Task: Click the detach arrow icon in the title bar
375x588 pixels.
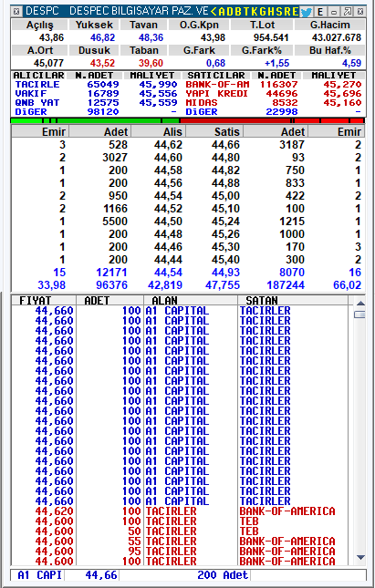Action: coord(348,12)
